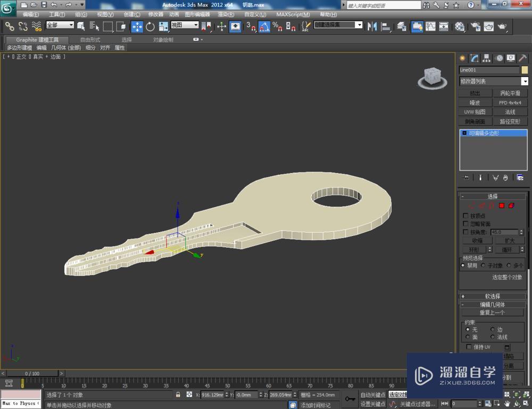Enable the 按角度 checkbox
532x409 pixels.
pos(465,232)
